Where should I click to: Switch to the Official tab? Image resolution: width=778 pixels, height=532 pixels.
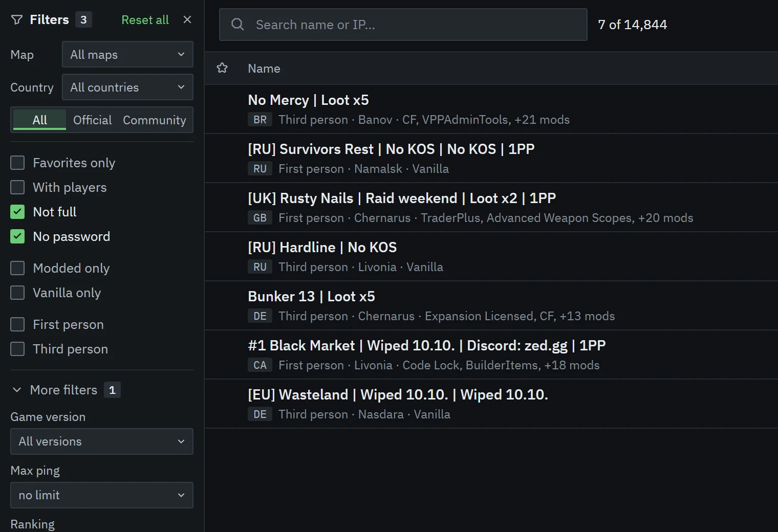tap(92, 120)
